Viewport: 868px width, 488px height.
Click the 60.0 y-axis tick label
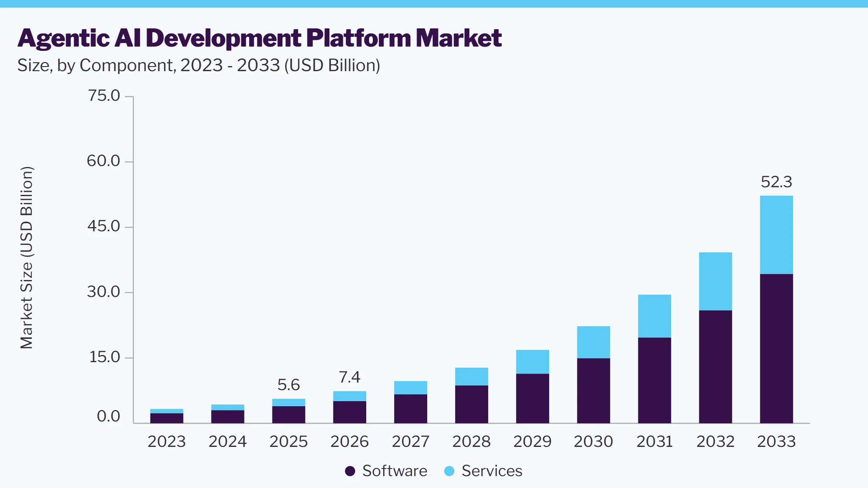point(104,161)
